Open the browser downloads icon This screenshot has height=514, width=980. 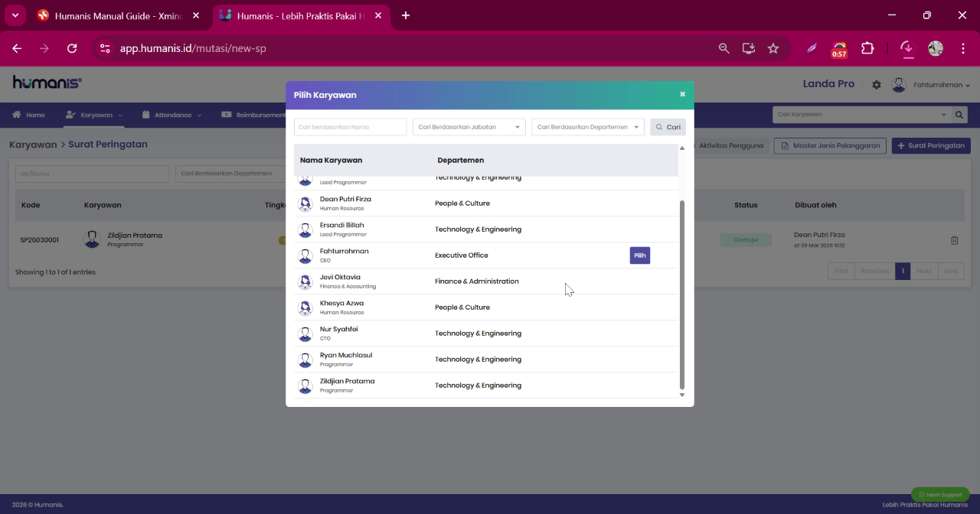pos(906,48)
